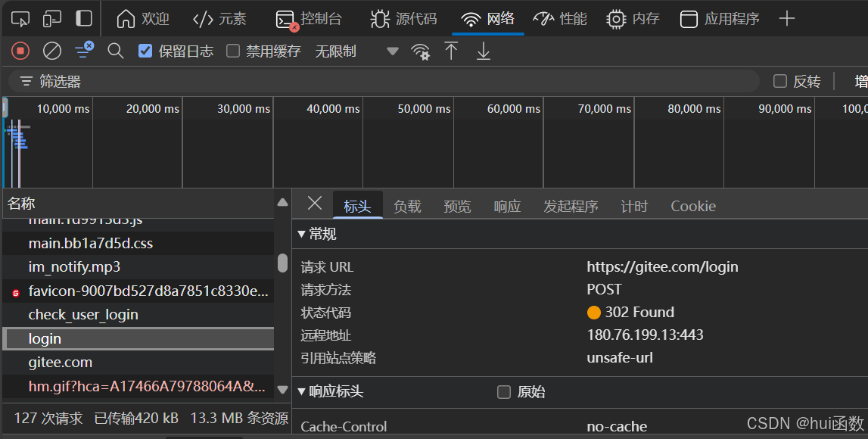
Task: Enable the 反转 invert checkbox
Action: 780,82
